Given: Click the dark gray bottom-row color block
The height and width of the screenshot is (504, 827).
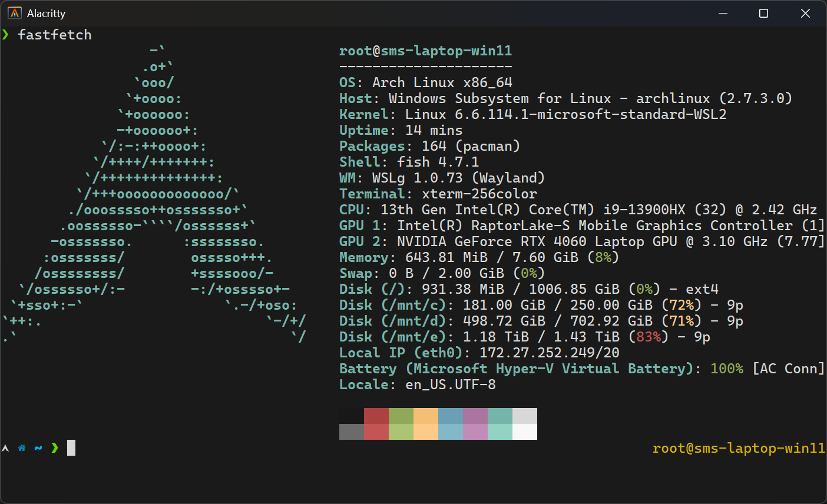Looking at the screenshot, I should pyautogui.click(x=352, y=432).
